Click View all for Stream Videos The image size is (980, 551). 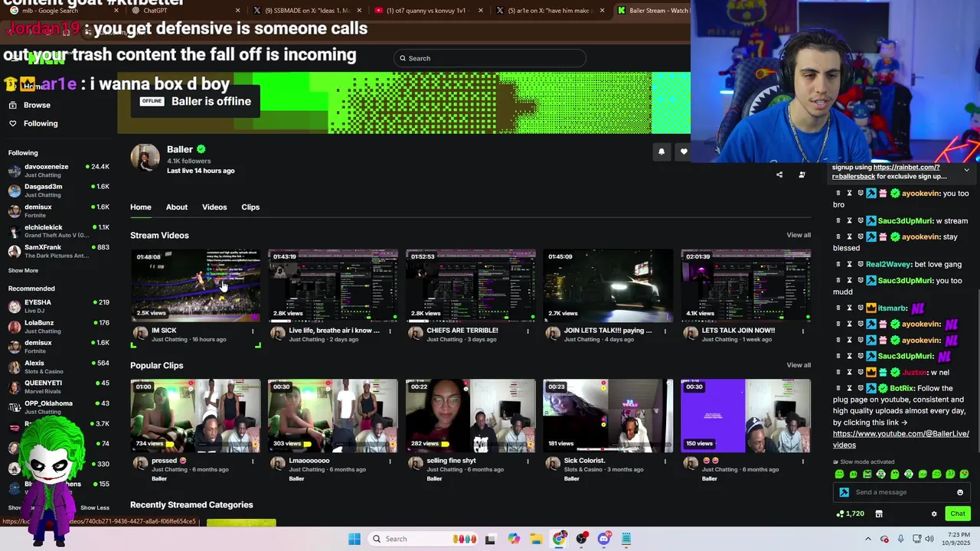(x=799, y=235)
